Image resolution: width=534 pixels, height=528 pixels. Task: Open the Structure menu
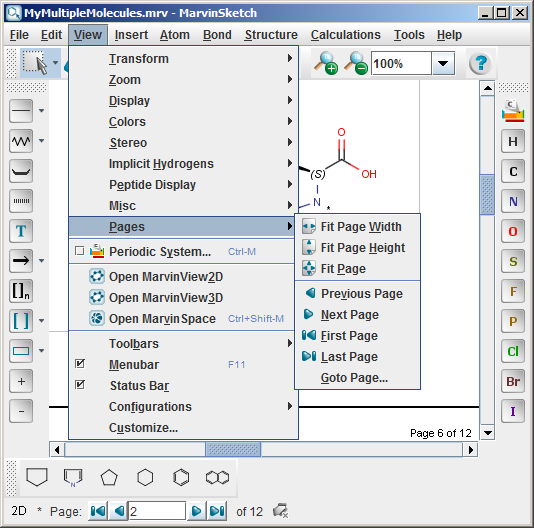(271, 35)
